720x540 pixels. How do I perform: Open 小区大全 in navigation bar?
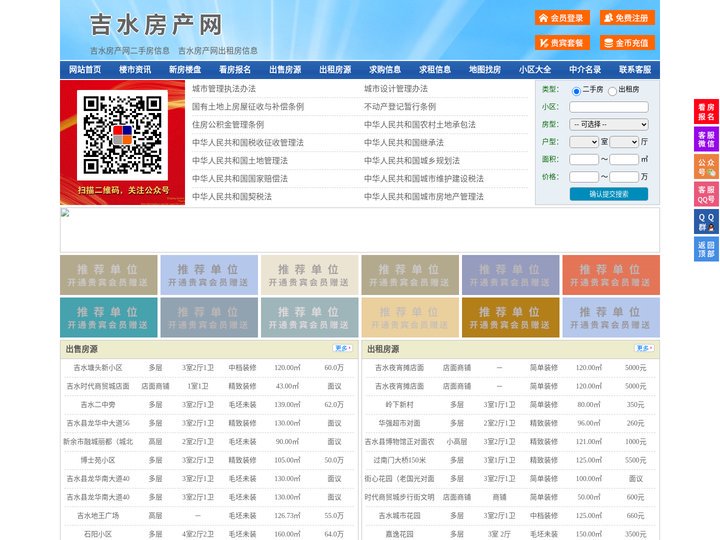(535, 70)
